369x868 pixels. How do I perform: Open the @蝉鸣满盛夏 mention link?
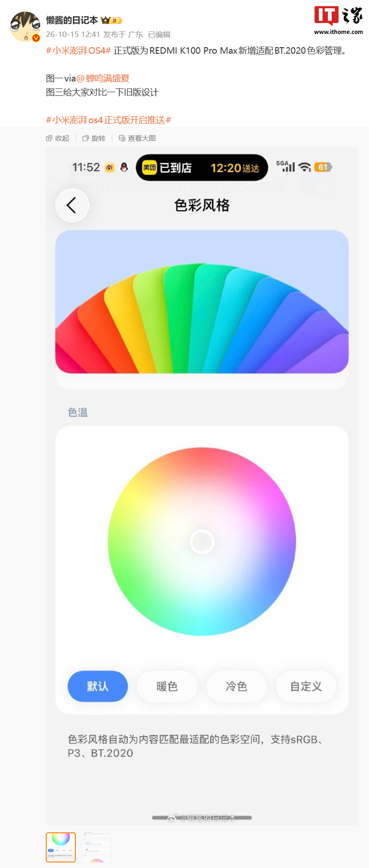pos(103,78)
